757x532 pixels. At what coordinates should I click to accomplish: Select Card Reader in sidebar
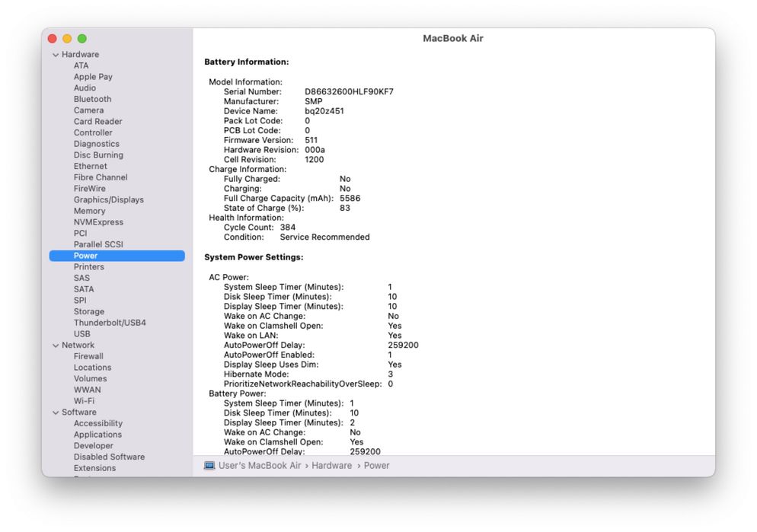tap(98, 122)
